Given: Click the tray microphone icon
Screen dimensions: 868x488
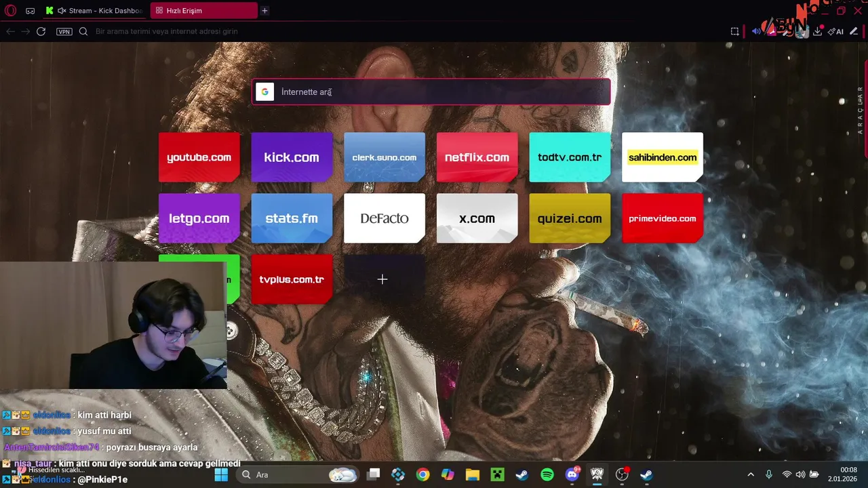Looking at the screenshot, I should 769,474.
